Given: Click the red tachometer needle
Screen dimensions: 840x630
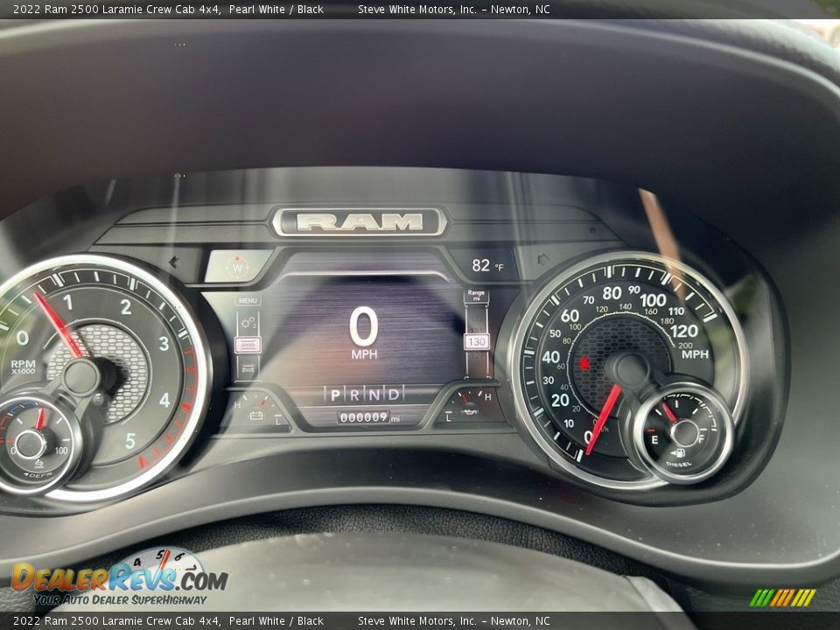Looking at the screenshot, I should click(x=58, y=325).
